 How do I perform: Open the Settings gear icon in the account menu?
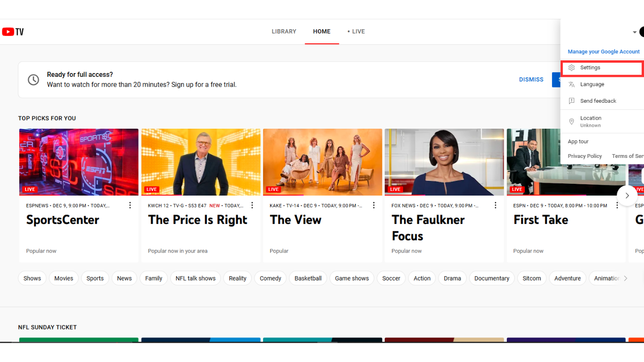click(x=571, y=68)
